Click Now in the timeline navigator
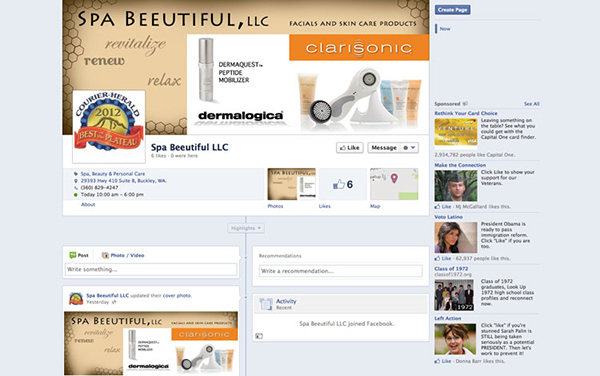The image size is (600, 376). pos(445,29)
